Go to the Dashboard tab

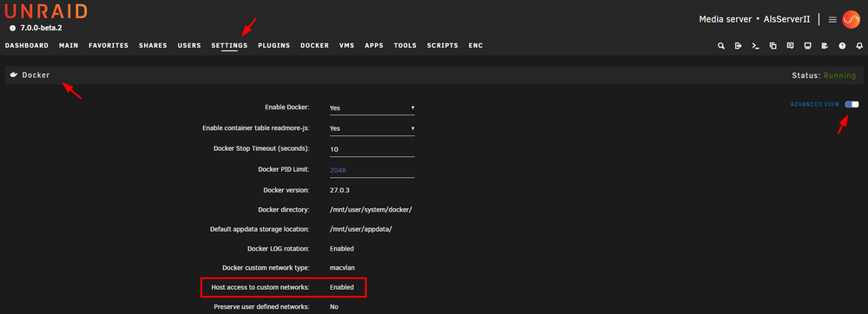(27, 46)
